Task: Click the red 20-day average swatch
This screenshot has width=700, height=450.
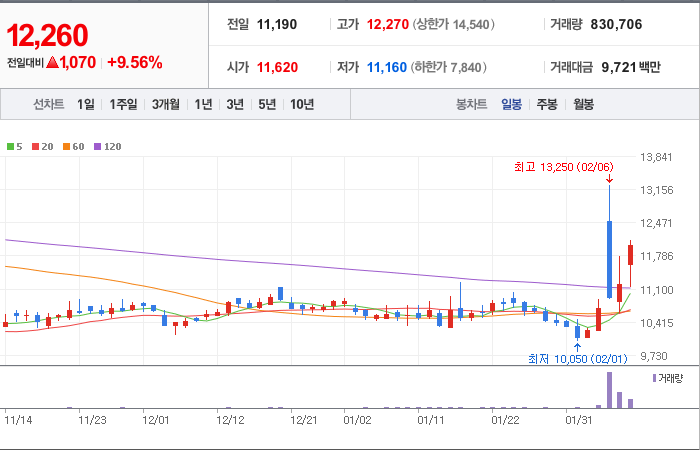Action: tap(35, 146)
